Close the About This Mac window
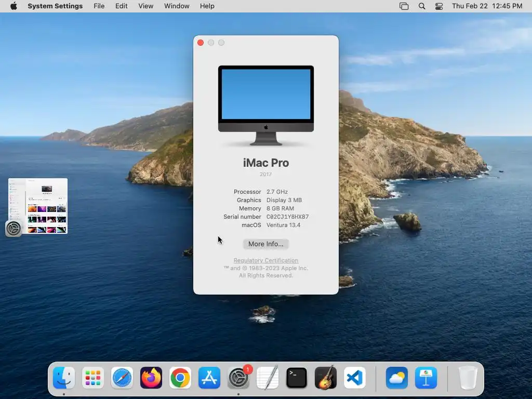This screenshot has height=399, width=532. [201, 43]
